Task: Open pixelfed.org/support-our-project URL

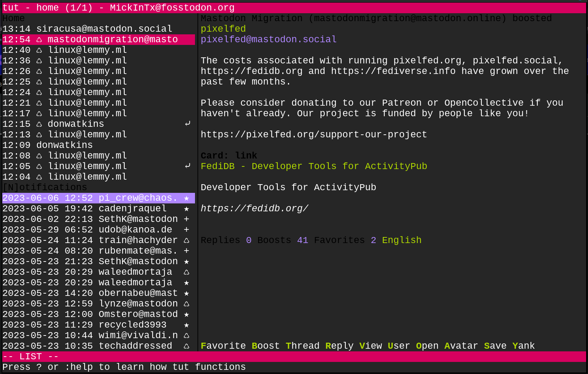Action: click(x=314, y=135)
